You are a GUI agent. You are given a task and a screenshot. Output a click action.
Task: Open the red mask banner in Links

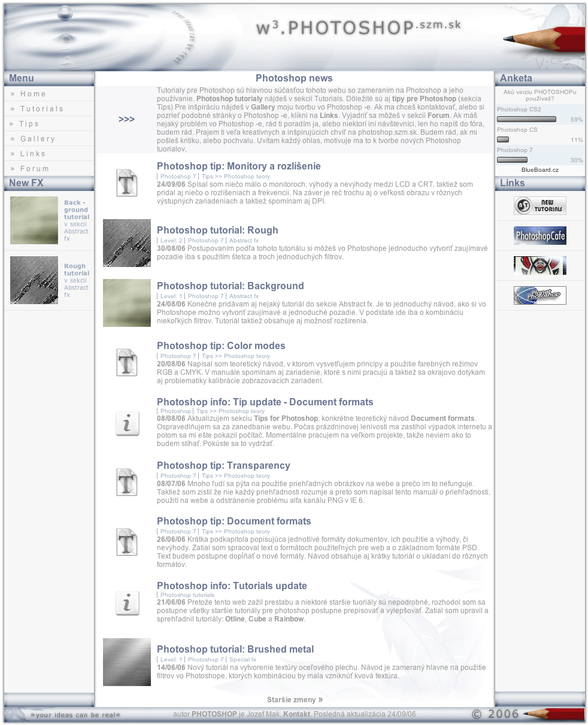coord(539,266)
